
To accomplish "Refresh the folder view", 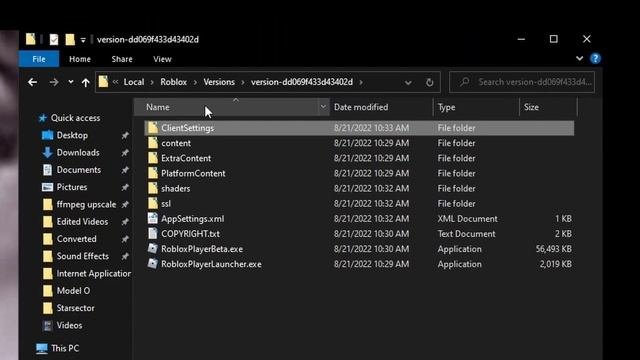I will 429,82.
